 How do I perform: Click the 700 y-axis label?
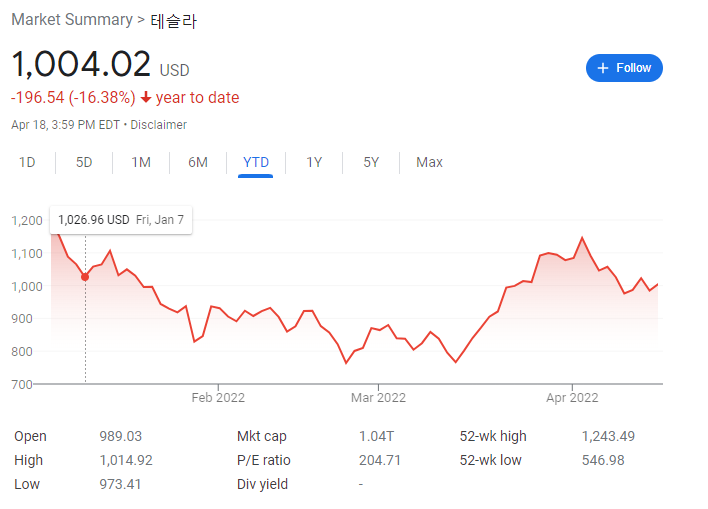tap(22, 385)
